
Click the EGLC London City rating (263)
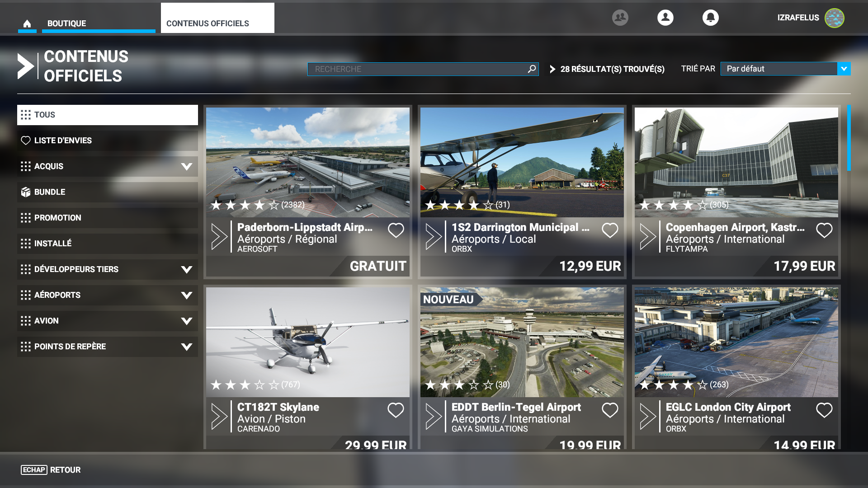(x=684, y=385)
